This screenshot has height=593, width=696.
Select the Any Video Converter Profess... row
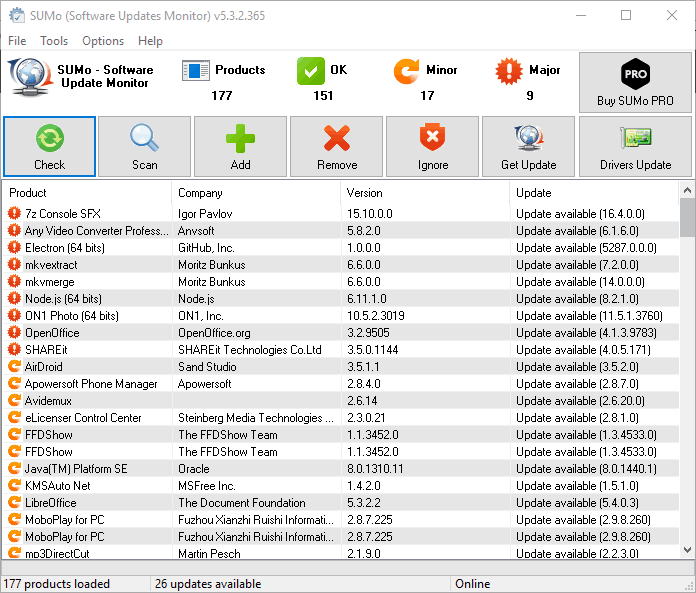point(341,230)
